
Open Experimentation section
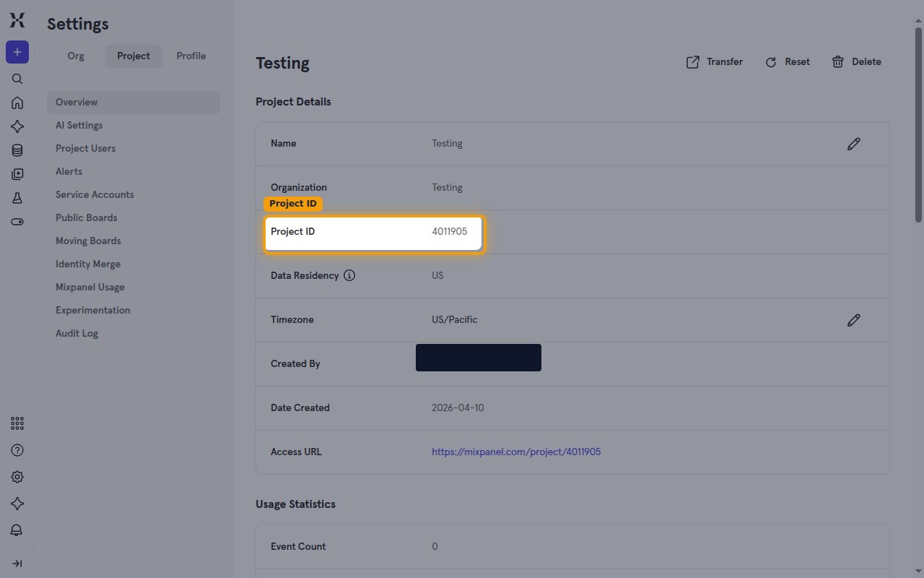134,310
